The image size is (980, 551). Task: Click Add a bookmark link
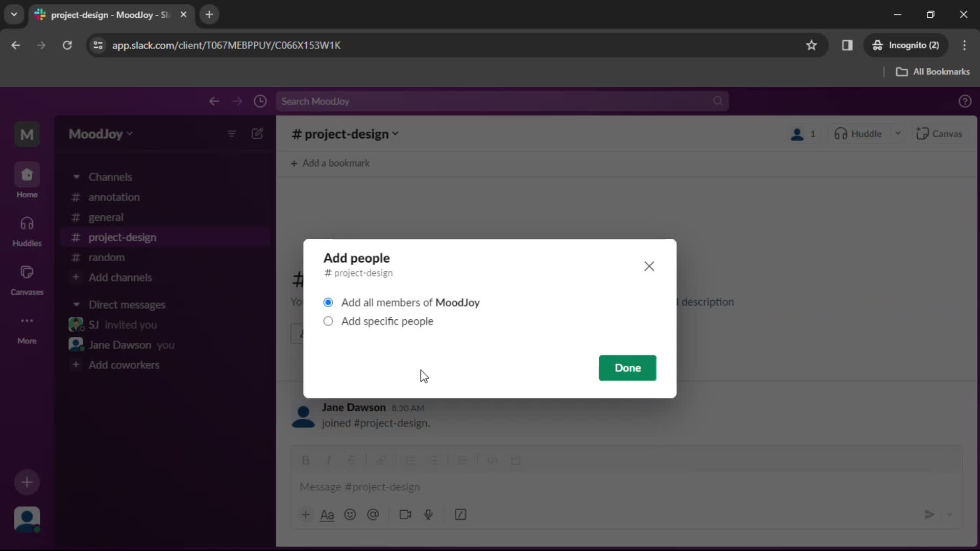click(332, 163)
